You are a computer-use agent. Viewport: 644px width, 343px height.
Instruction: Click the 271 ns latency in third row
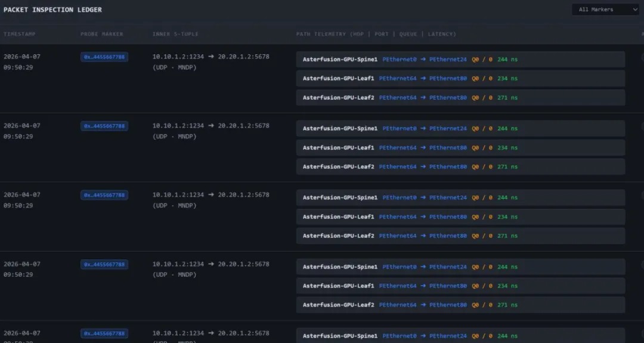[x=507, y=236]
